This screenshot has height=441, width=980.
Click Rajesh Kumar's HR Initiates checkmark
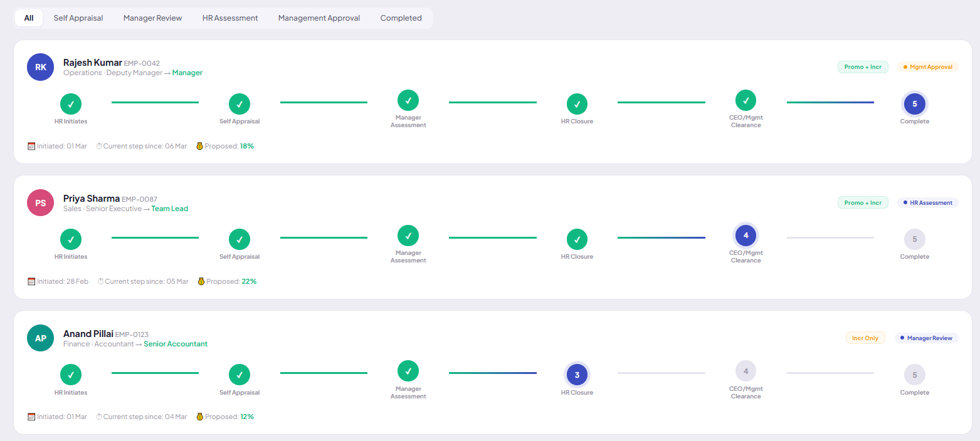[71, 104]
